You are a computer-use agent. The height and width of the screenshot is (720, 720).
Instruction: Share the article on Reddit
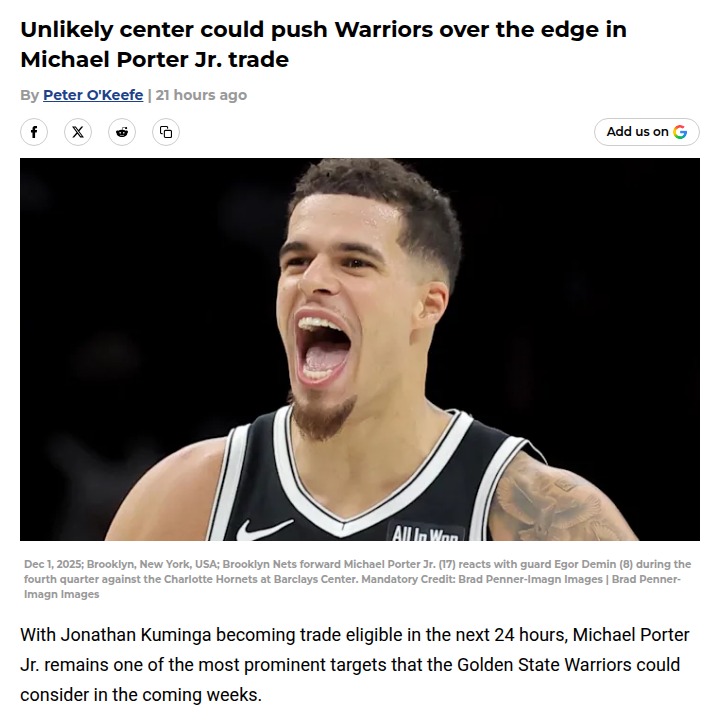point(122,132)
